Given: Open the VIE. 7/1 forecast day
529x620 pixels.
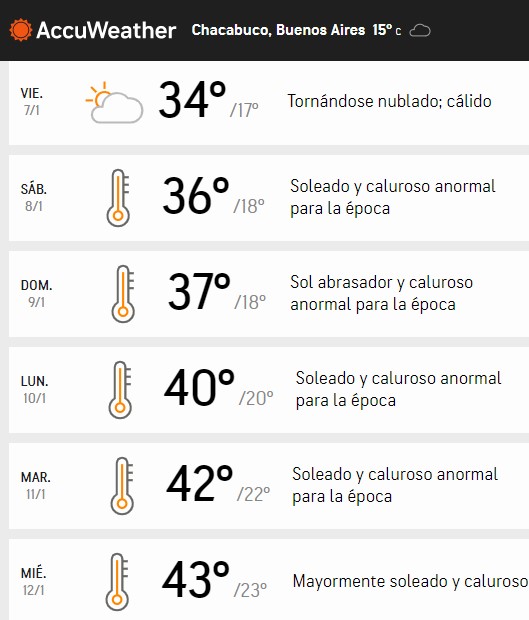Looking at the screenshot, I should [269, 103].
